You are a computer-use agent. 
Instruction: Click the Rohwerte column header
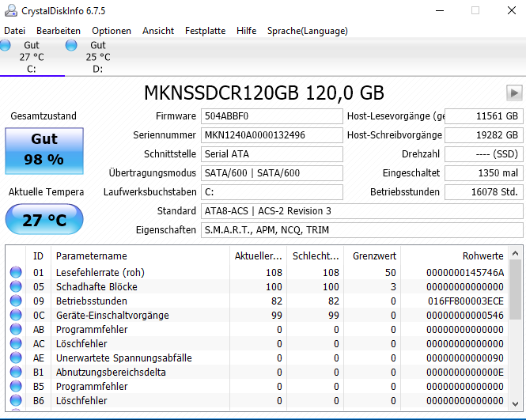tap(455, 256)
